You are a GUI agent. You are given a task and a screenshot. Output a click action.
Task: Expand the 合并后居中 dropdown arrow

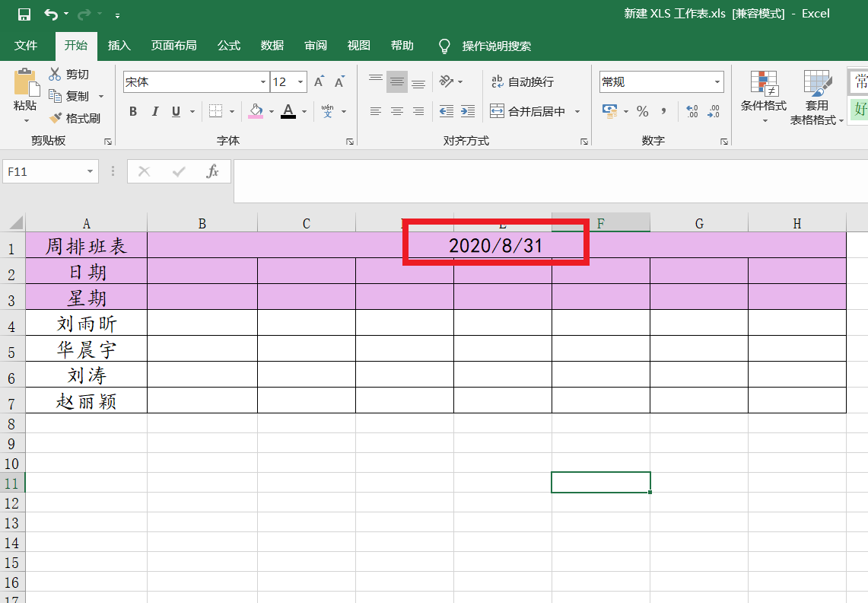click(577, 111)
